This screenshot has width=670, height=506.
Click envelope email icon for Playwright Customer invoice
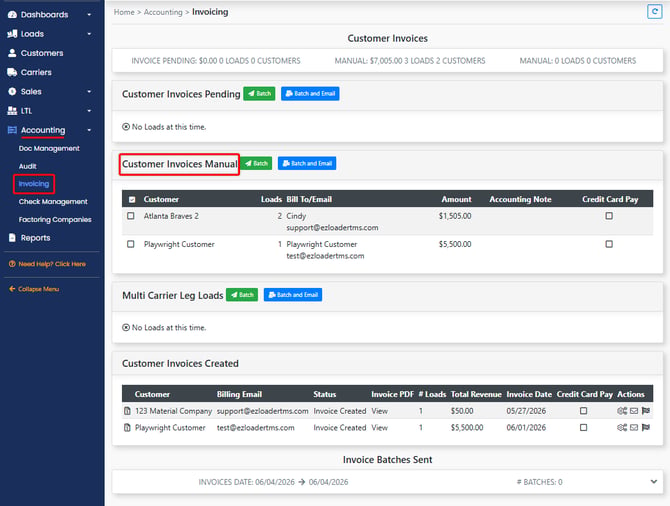click(x=634, y=427)
